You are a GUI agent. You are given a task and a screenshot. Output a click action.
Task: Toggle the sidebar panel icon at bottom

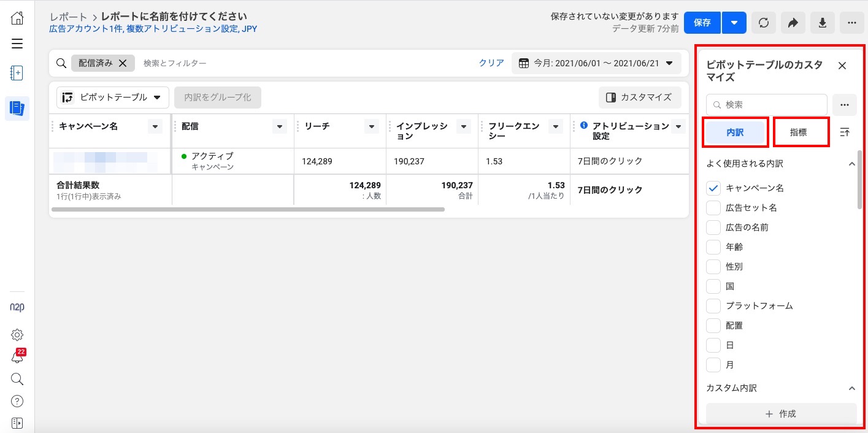pos(17,423)
